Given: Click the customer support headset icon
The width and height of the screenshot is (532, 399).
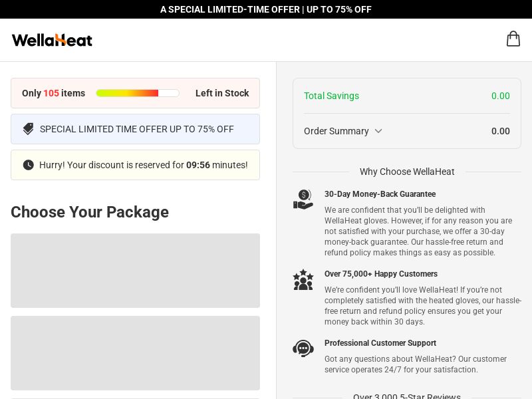Looking at the screenshot, I should coord(303,348).
